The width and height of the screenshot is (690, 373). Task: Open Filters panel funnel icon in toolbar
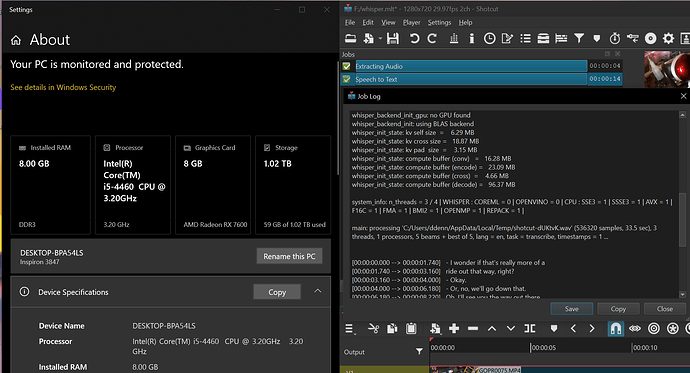click(x=579, y=39)
